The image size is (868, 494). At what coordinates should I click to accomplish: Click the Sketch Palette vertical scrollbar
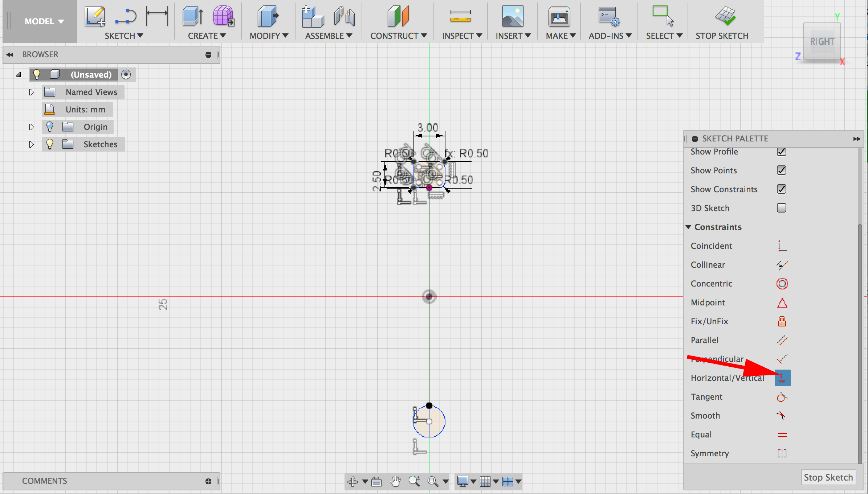coord(859,344)
